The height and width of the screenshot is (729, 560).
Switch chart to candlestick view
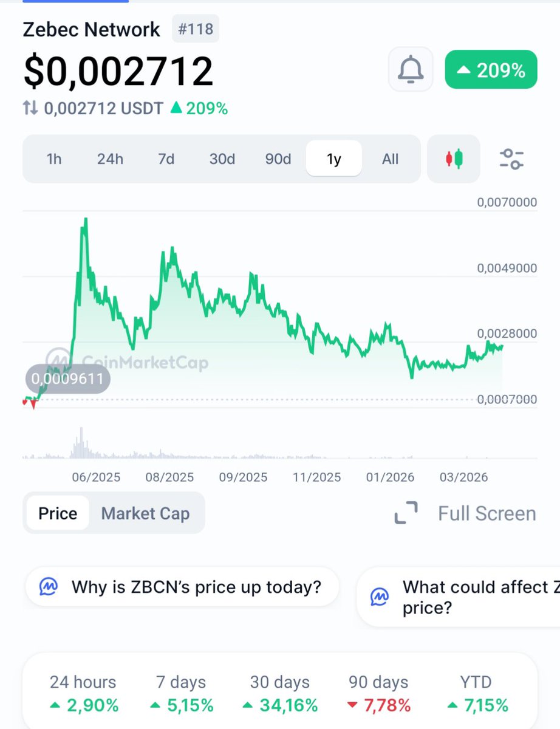pyautogui.click(x=454, y=159)
